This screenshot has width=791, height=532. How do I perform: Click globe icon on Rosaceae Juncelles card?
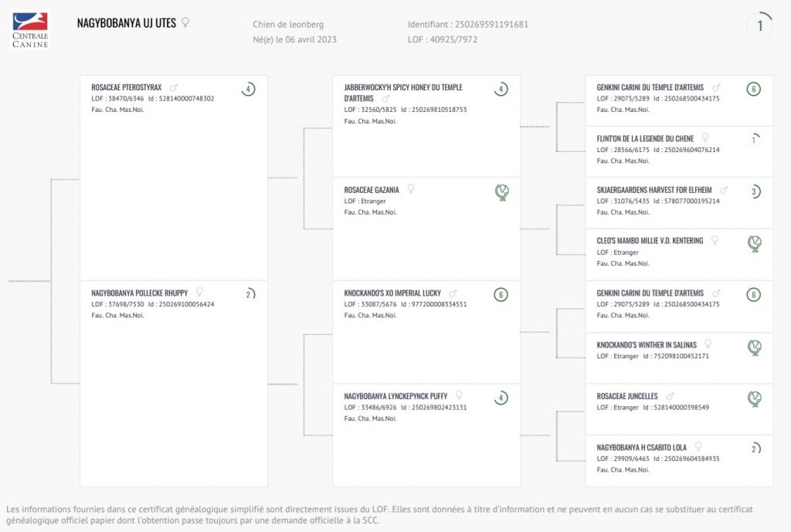[x=755, y=398]
